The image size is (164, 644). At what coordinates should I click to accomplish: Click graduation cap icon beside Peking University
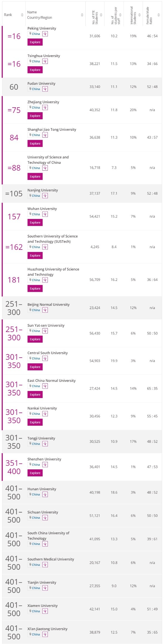point(45,34)
